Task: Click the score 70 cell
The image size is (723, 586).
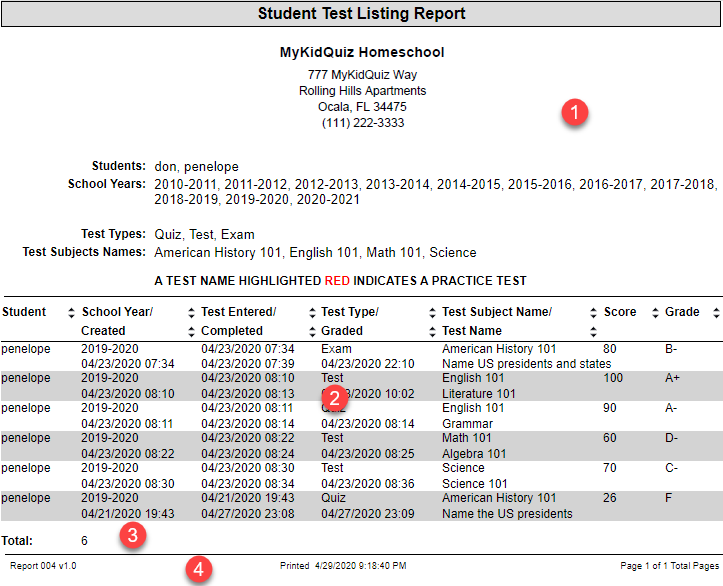Action: click(610, 468)
